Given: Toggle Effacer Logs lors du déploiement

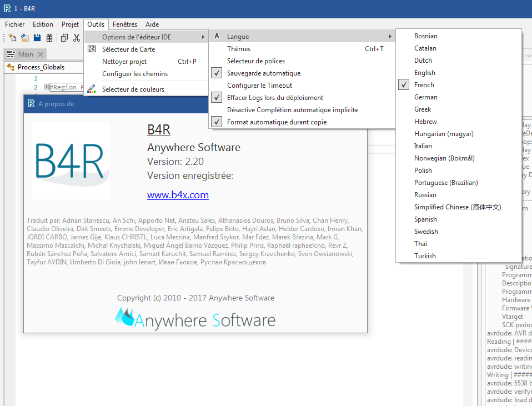Looking at the screenshot, I should tap(217, 97).
